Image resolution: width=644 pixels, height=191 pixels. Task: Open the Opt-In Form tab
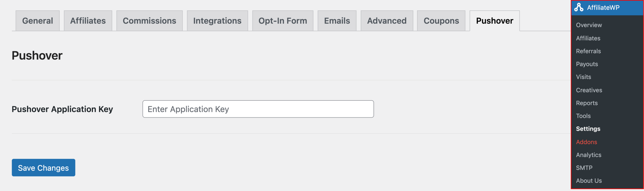[283, 21]
